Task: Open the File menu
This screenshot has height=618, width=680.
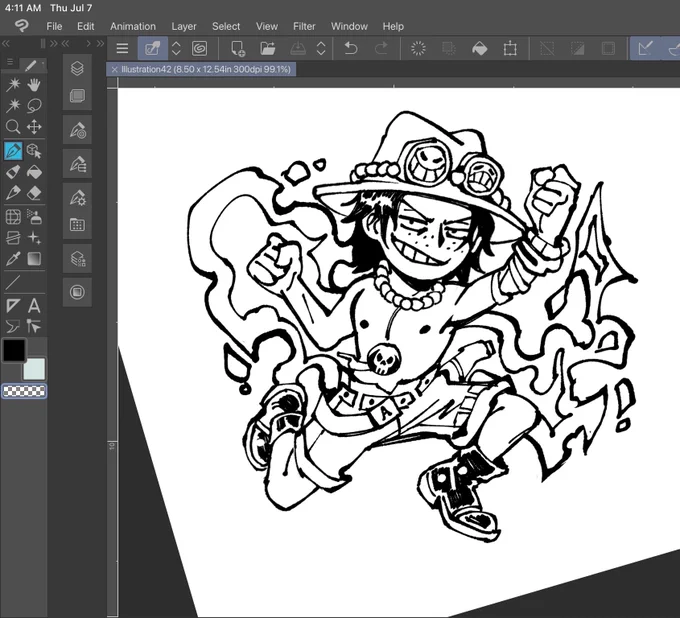Action: point(54,26)
